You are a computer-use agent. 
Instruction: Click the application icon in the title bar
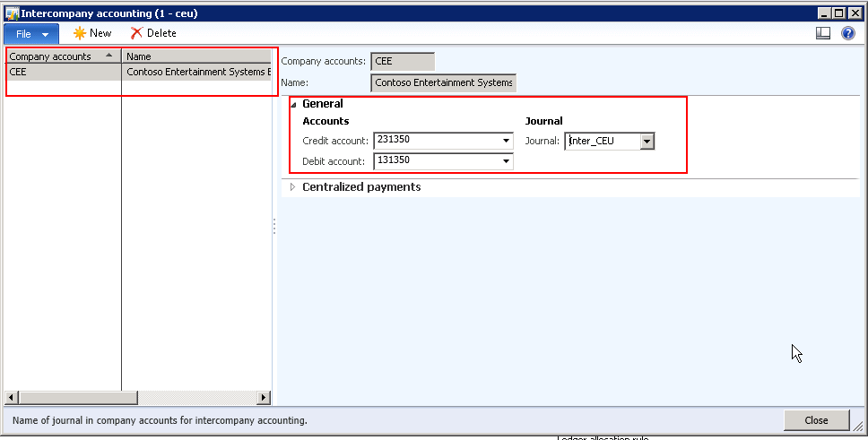click(x=11, y=13)
